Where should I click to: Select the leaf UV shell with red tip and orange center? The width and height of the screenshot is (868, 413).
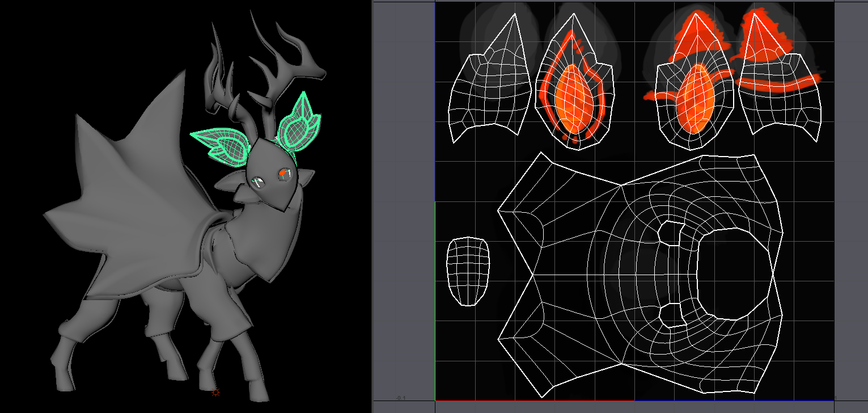[x=695, y=81]
